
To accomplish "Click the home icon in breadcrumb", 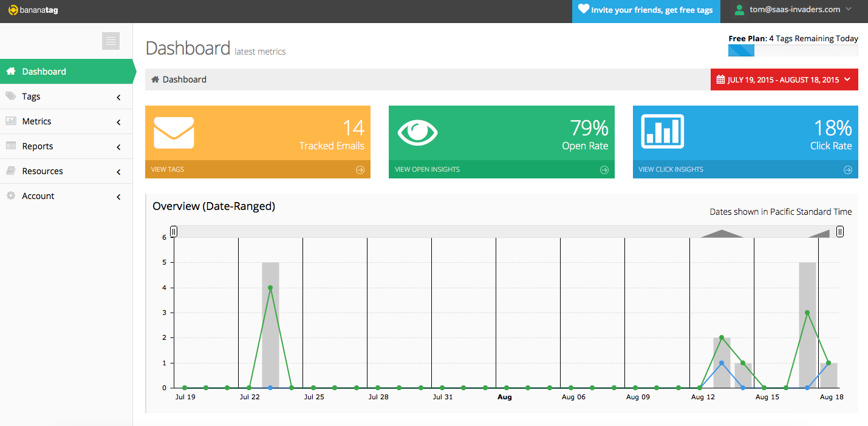I will point(155,79).
